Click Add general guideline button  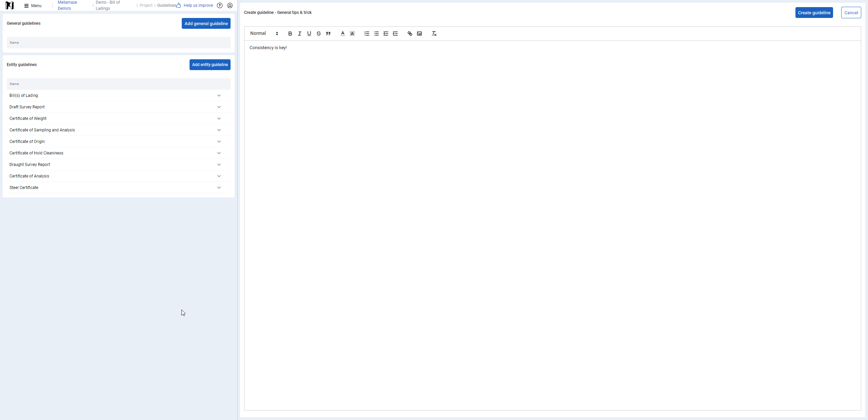206,23
